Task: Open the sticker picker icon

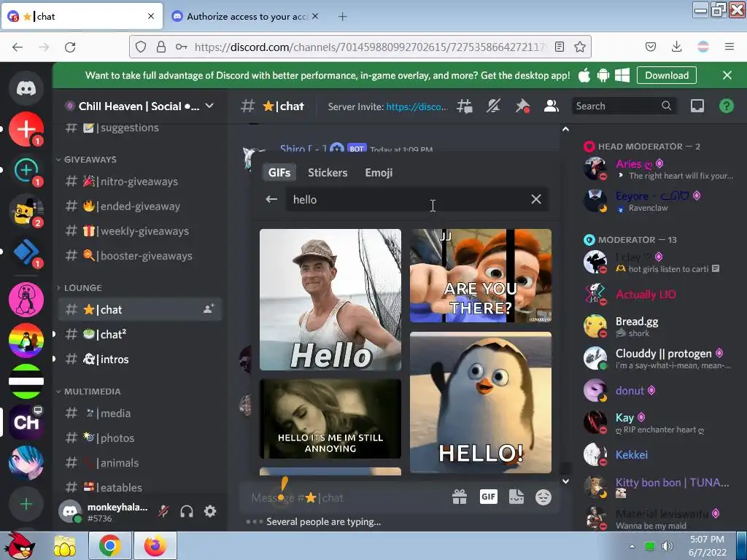Action: click(516, 497)
